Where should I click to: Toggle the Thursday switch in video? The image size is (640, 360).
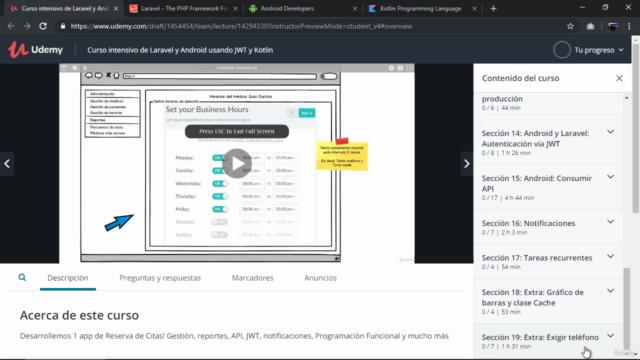tap(220, 196)
